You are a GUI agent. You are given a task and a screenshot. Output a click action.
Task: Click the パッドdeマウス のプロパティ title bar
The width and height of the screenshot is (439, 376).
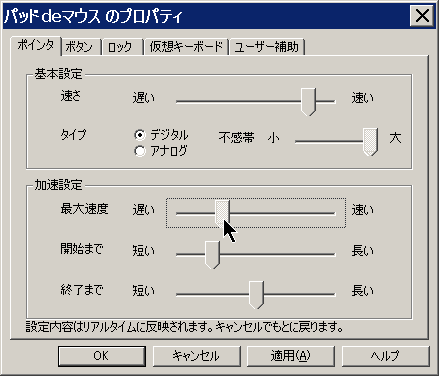(207, 16)
